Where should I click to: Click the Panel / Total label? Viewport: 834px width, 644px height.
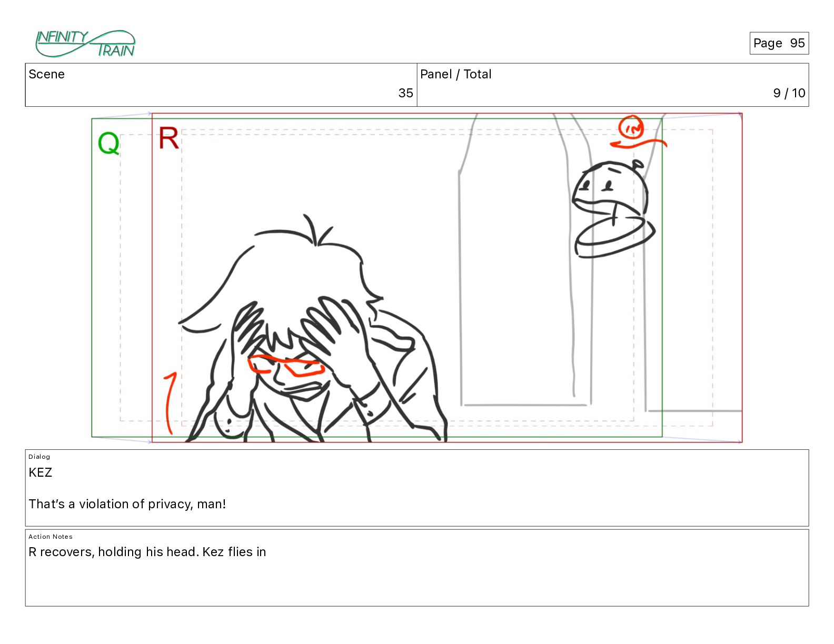455,74
